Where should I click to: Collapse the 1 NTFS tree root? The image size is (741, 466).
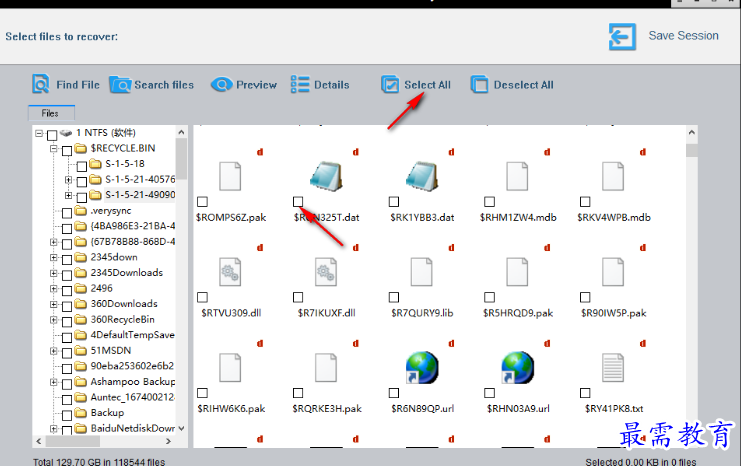pos(39,133)
